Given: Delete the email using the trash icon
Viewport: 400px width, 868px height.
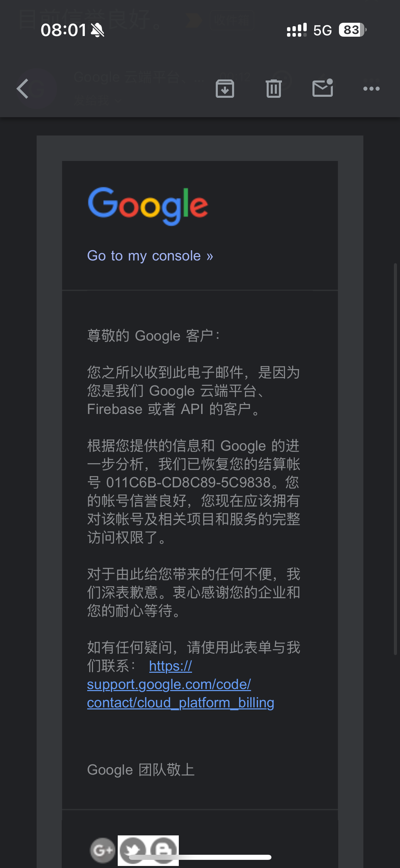Looking at the screenshot, I should pos(274,89).
